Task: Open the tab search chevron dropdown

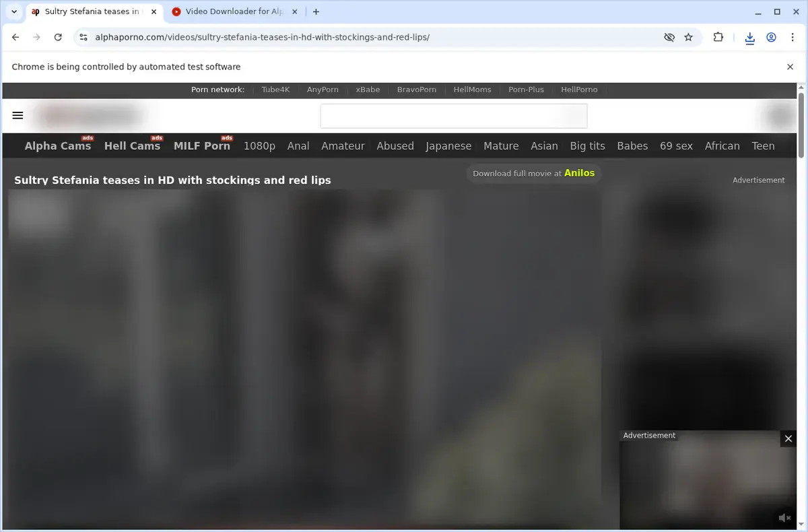Action: pos(14,11)
